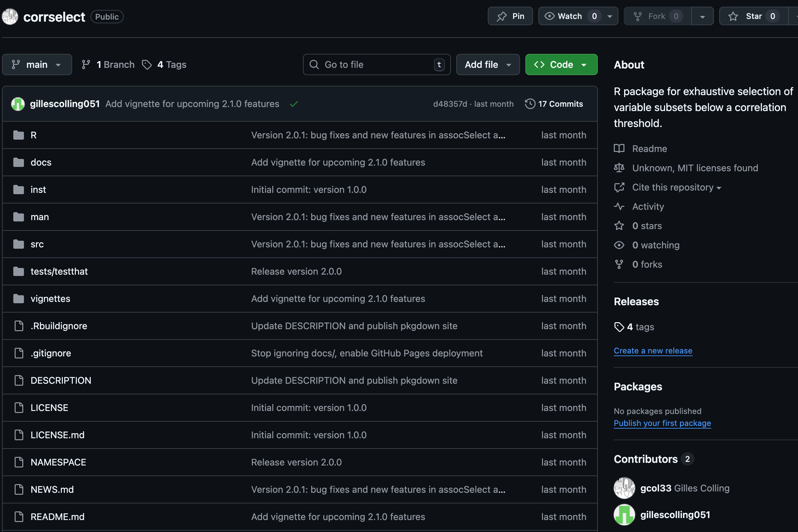
Task: Open the vignettes folder
Action: click(50, 299)
